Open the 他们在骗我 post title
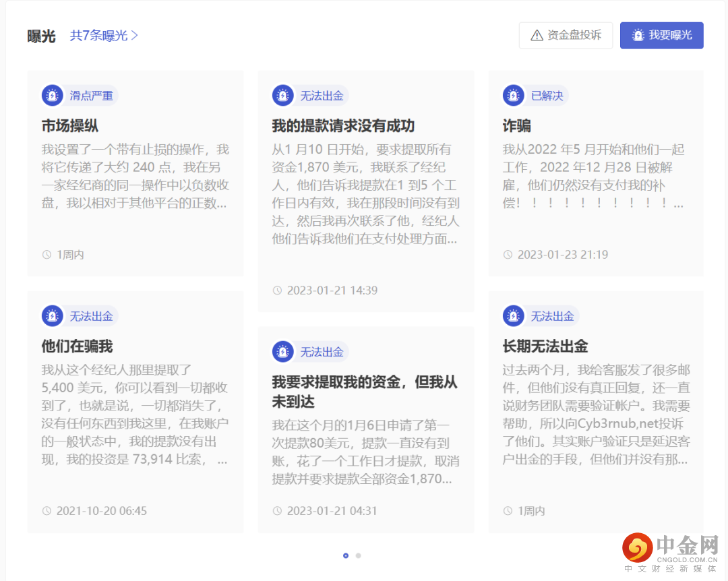 pos(77,346)
